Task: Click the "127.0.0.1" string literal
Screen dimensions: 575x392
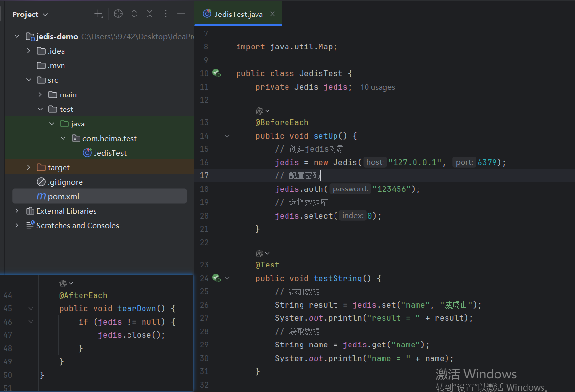Action: pos(415,162)
